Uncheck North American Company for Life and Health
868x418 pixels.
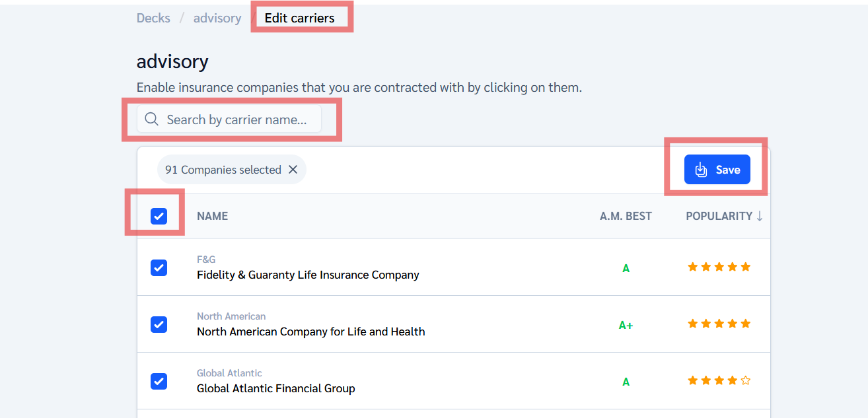(159, 324)
